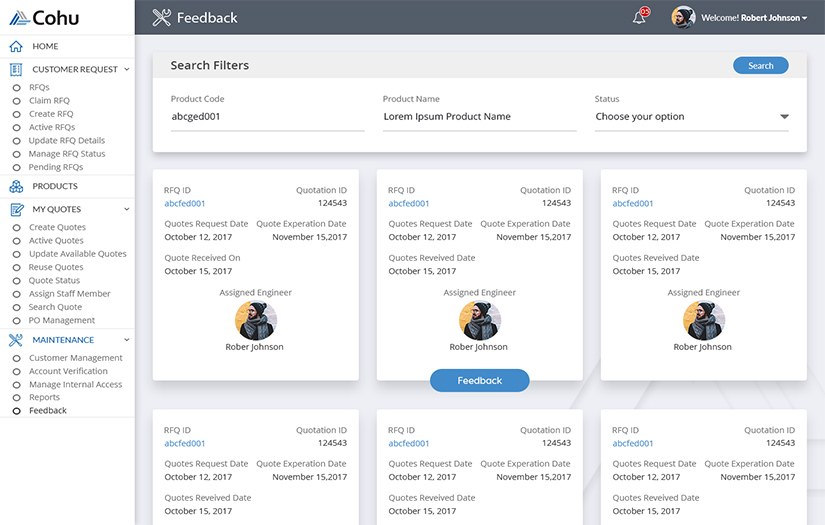Click the Maintenance tools sidebar icon

(x=16, y=340)
